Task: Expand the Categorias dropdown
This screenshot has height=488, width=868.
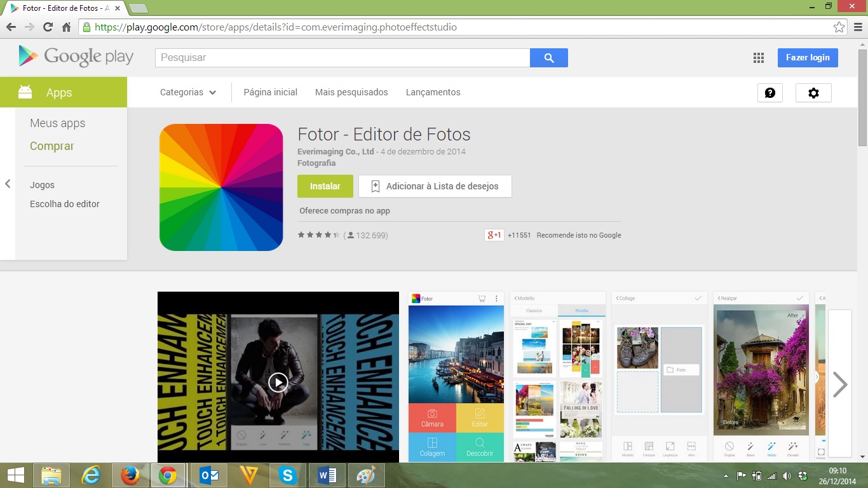Action: coord(188,92)
